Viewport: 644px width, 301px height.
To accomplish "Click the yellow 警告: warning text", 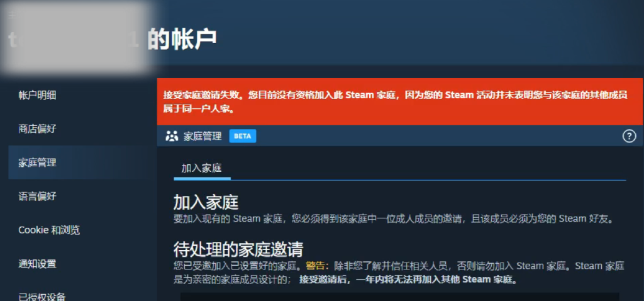I will pos(318,266).
